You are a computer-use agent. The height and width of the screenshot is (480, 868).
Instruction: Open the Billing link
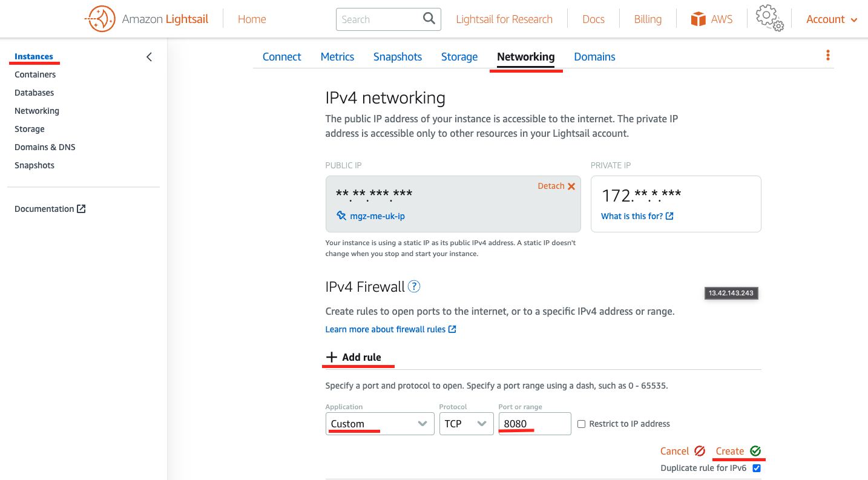click(x=648, y=19)
